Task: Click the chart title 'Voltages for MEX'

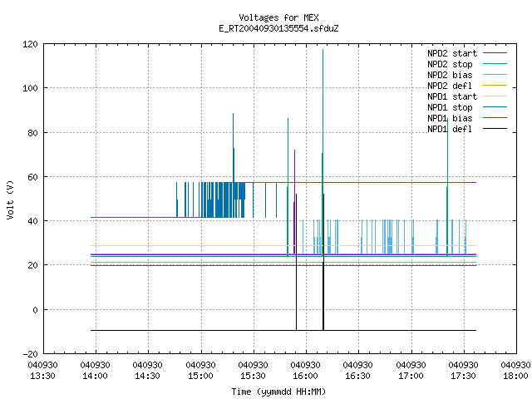Action: pos(278,17)
